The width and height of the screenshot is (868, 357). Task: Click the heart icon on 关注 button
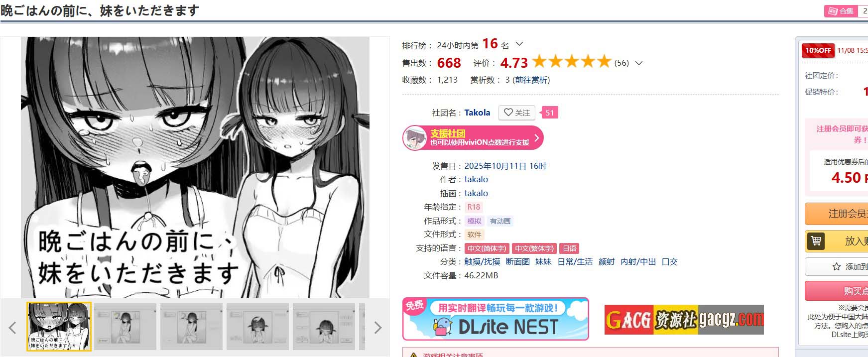pos(508,113)
